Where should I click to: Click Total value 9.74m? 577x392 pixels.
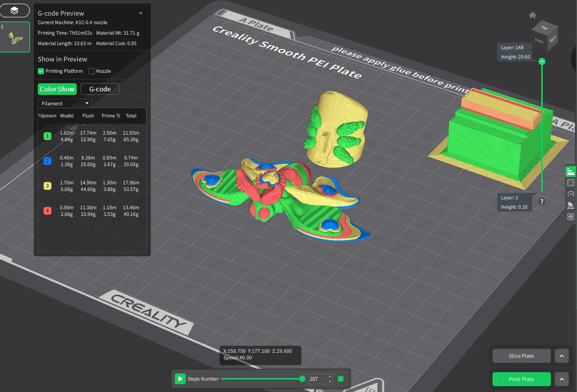(131, 158)
